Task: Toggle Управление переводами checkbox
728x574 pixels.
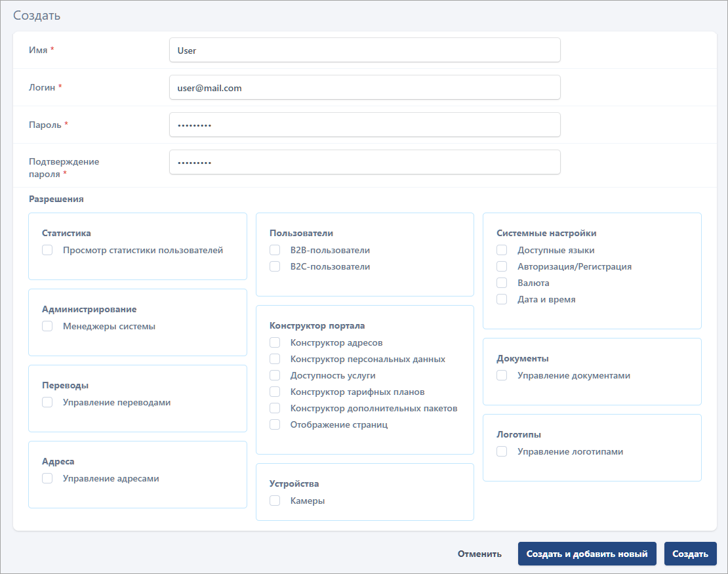Action: click(x=47, y=402)
